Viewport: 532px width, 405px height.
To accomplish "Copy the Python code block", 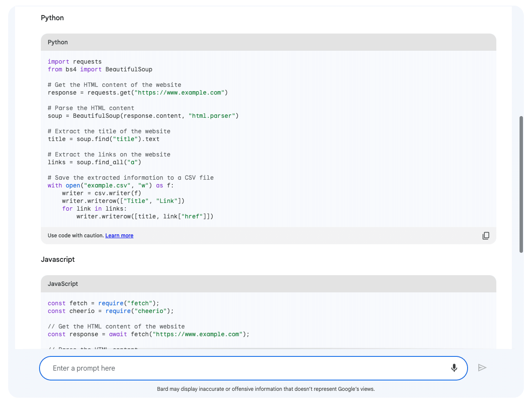I will 486,236.
